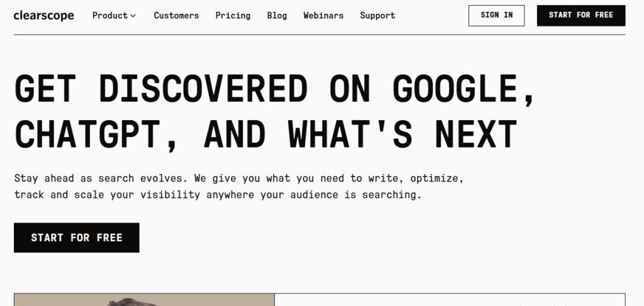This screenshot has width=644, height=306.
Task: Click the word GOOGLE in the headline
Action: pyautogui.click(x=464, y=89)
